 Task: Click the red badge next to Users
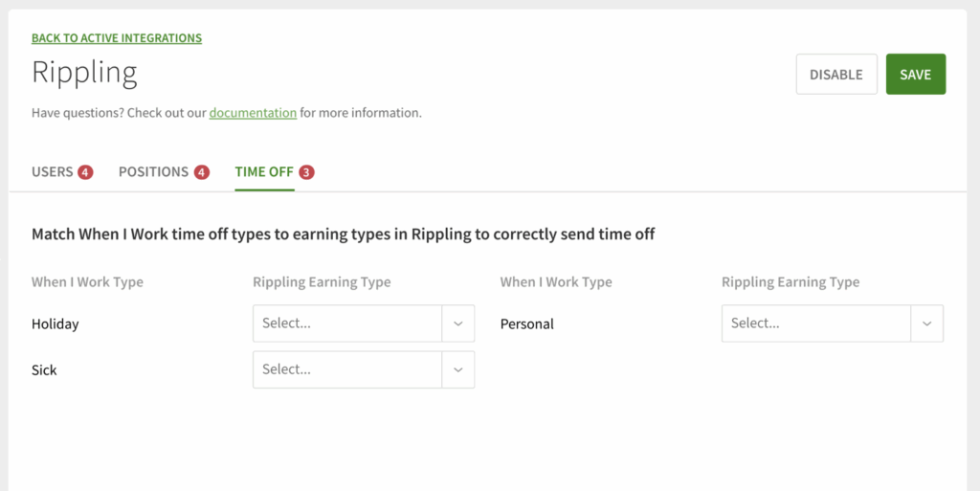(86, 172)
